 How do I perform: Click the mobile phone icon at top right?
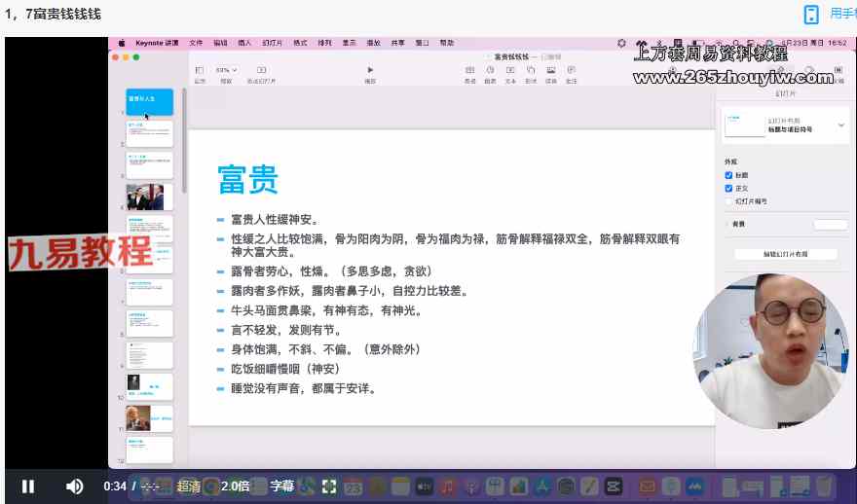coord(810,14)
